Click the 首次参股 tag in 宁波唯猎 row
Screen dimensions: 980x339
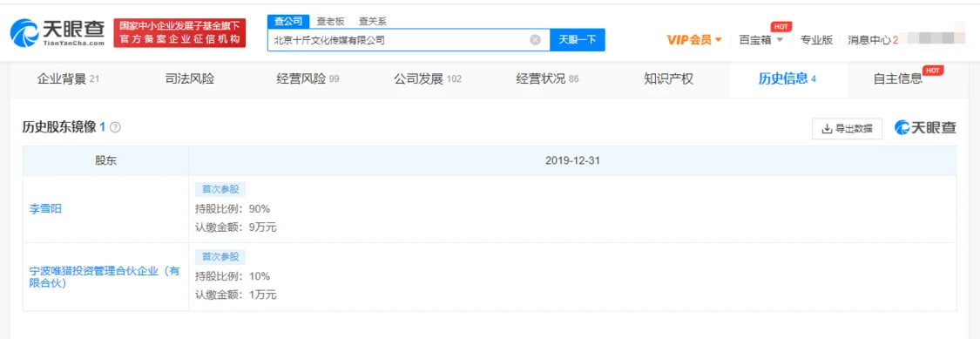pyautogui.click(x=220, y=257)
